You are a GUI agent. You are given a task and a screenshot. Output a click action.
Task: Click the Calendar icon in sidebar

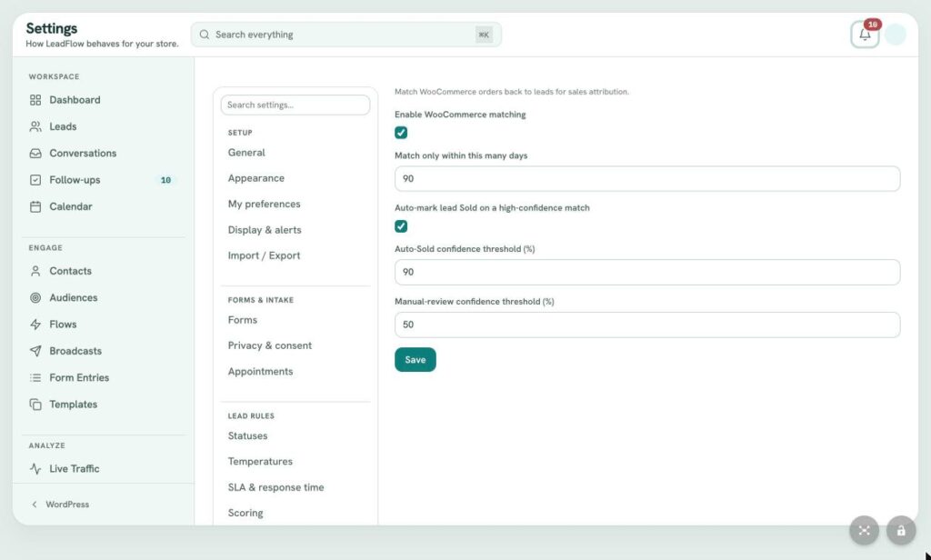click(35, 206)
